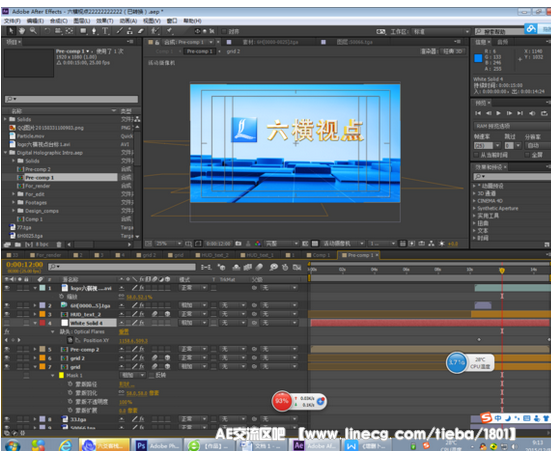This screenshot has width=551, height=451.
Task: Toggle the Optical Flares fx switch
Action: tap(7, 331)
